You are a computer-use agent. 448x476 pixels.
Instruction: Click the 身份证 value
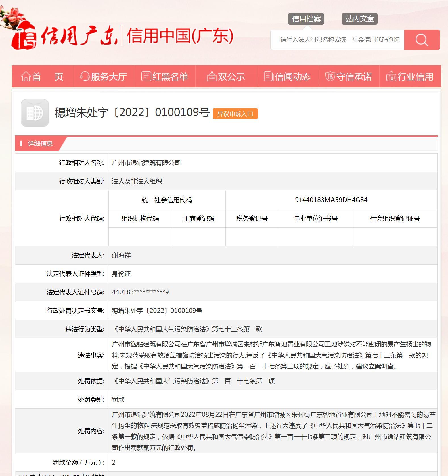point(121,274)
